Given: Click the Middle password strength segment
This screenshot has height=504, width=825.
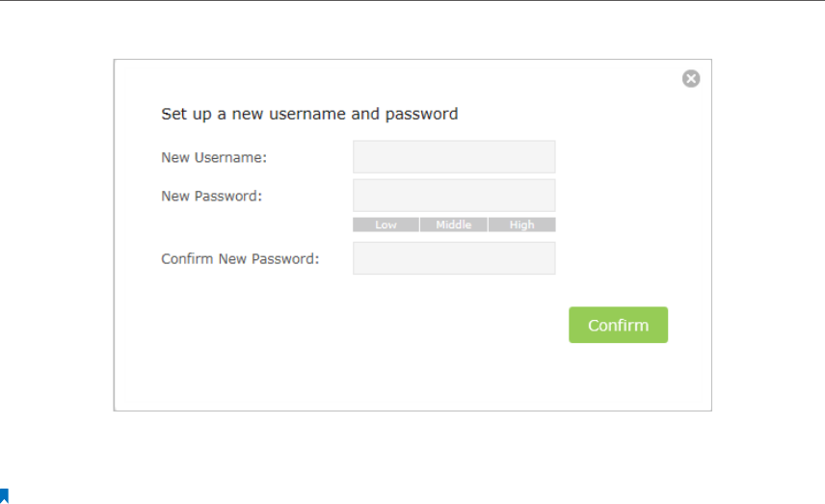Looking at the screenshot, I should 454,225.
